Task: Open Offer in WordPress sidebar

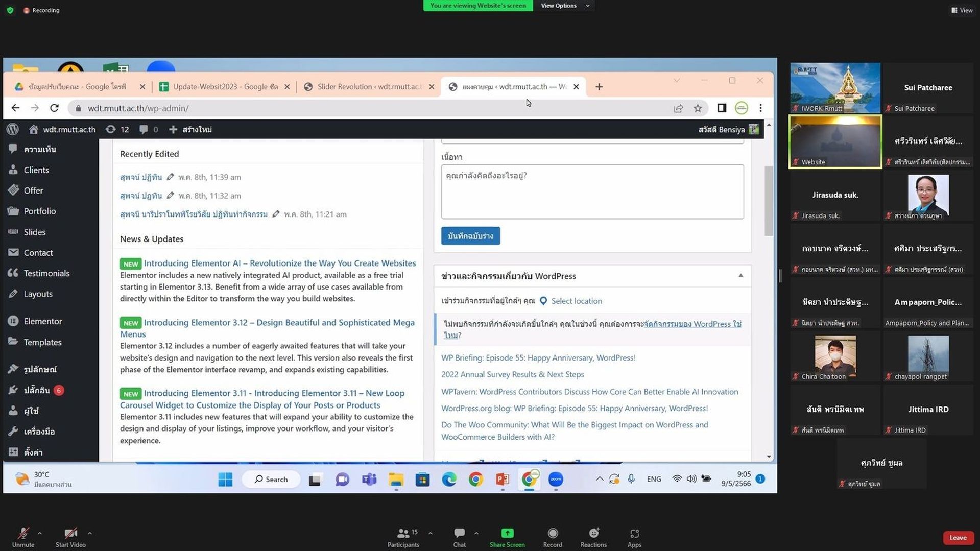Action: point(33,190)
